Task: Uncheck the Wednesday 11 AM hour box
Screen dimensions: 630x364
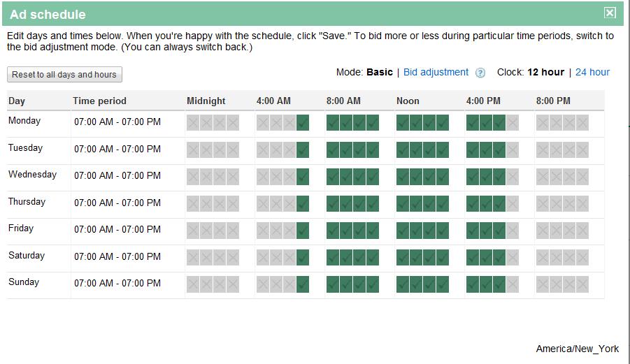Action: [x=373, y=177]
